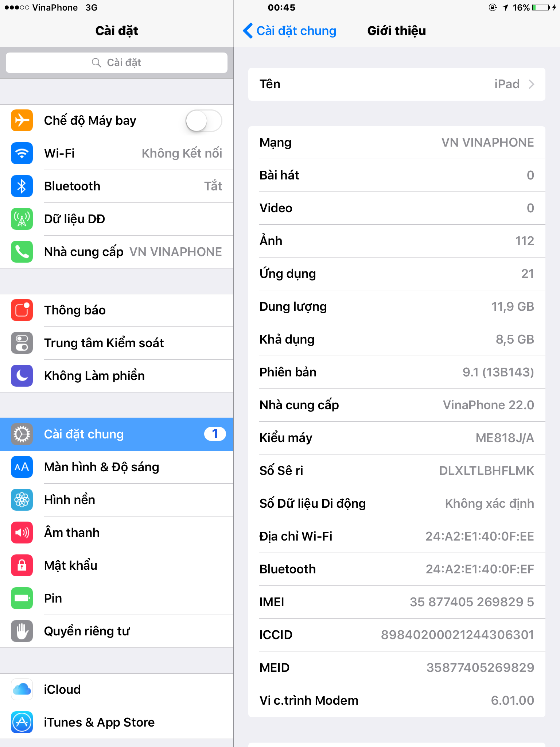The height and width of the screenshot is (747, 560).
Task: Open Wi-Fi settings via its blue icon
Action: 22,153
